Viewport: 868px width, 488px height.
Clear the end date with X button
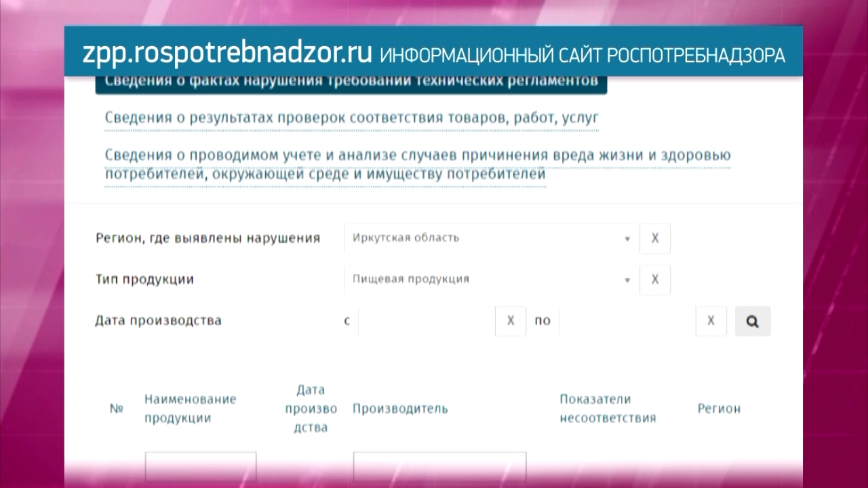pos(711,321)
